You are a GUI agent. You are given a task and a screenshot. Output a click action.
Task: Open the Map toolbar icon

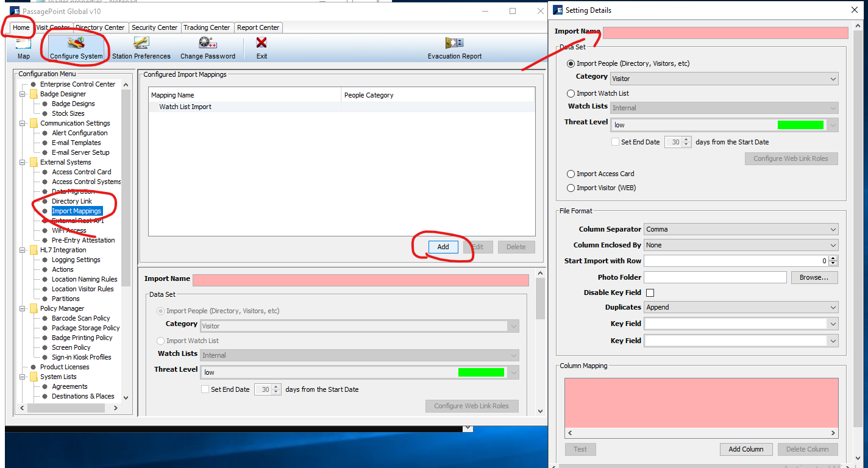pos(23,45)
